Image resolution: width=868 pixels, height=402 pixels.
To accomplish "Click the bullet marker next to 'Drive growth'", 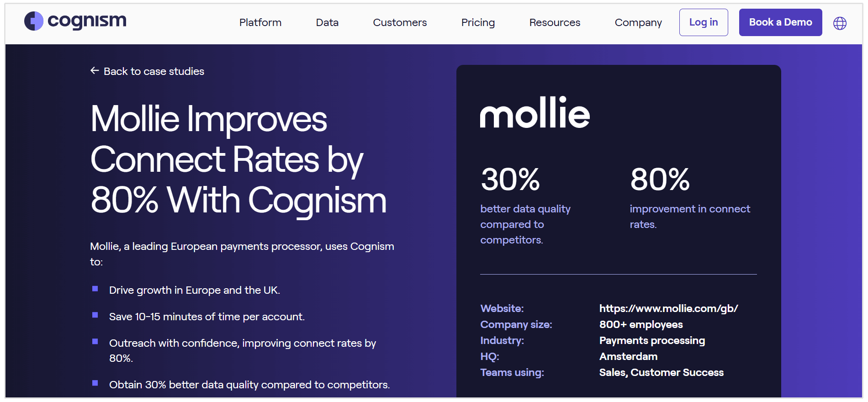I will [x=95, y=288].
